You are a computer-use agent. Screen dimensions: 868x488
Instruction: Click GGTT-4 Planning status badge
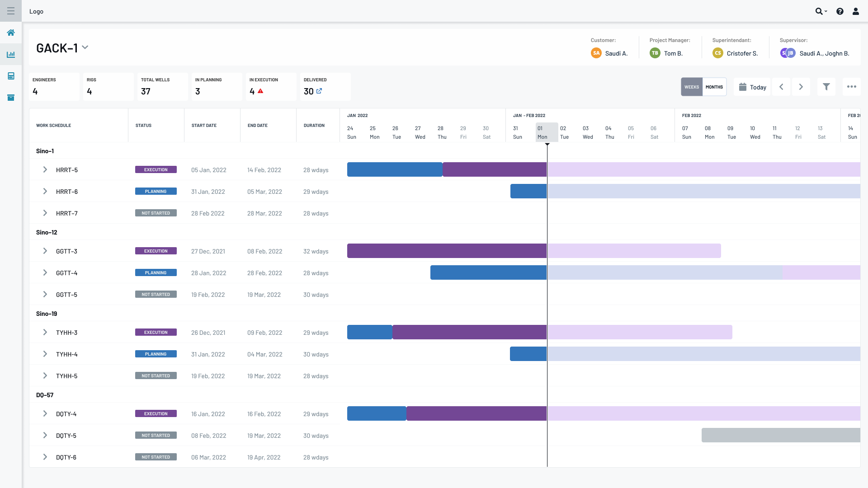tap(156, 272)
